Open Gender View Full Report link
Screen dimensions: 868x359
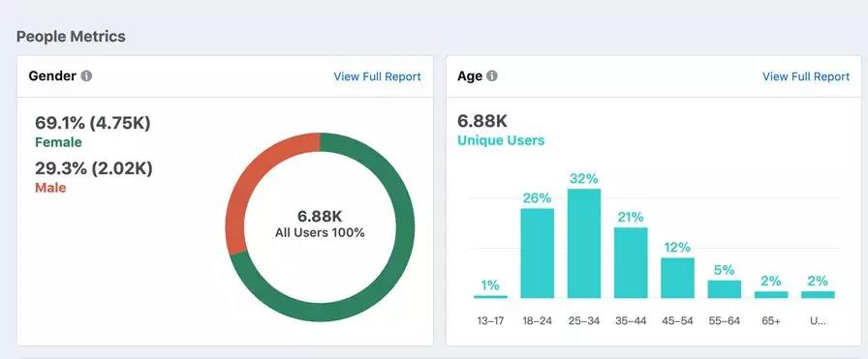pos(377,76)
